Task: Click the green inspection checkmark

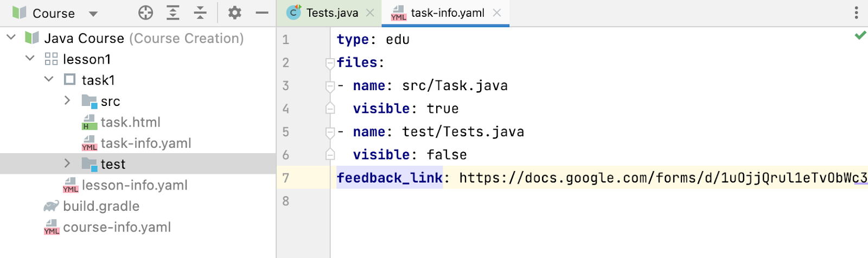Action: [860, 35]
